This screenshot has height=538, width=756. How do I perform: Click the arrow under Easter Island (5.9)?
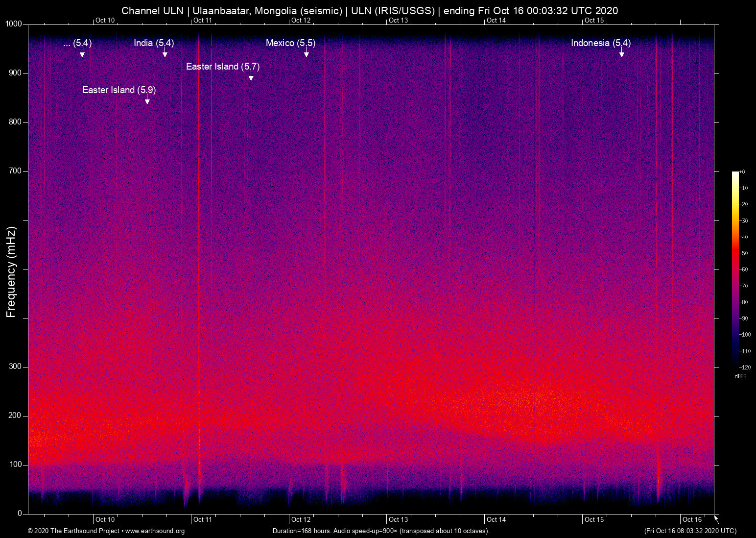click(147, 100)
